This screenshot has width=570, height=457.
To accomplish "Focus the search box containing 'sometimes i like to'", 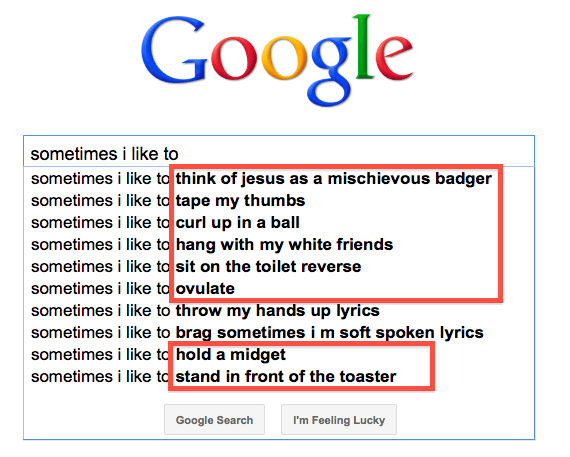I will click(279, 152).
